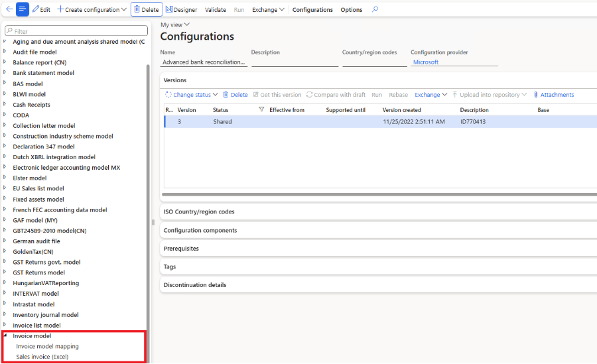Click the back arrow navigation icon
The image size is (597, 364).
(x=9, y=9)
